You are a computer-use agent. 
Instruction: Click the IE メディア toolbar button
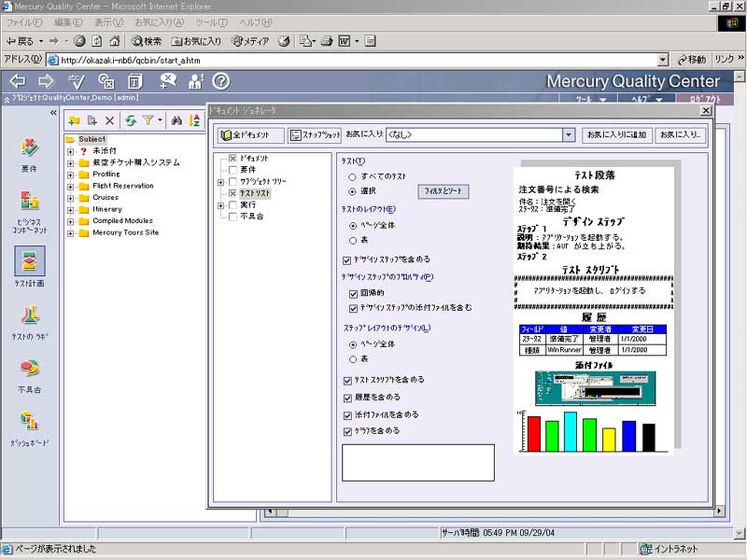click(x=250, y=41)
